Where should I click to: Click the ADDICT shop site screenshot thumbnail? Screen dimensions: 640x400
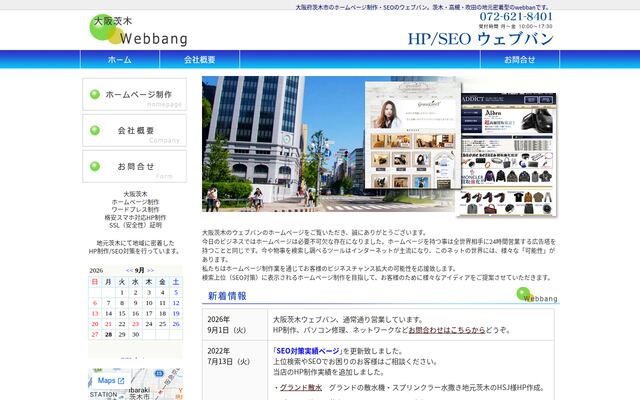click(508, 155)
